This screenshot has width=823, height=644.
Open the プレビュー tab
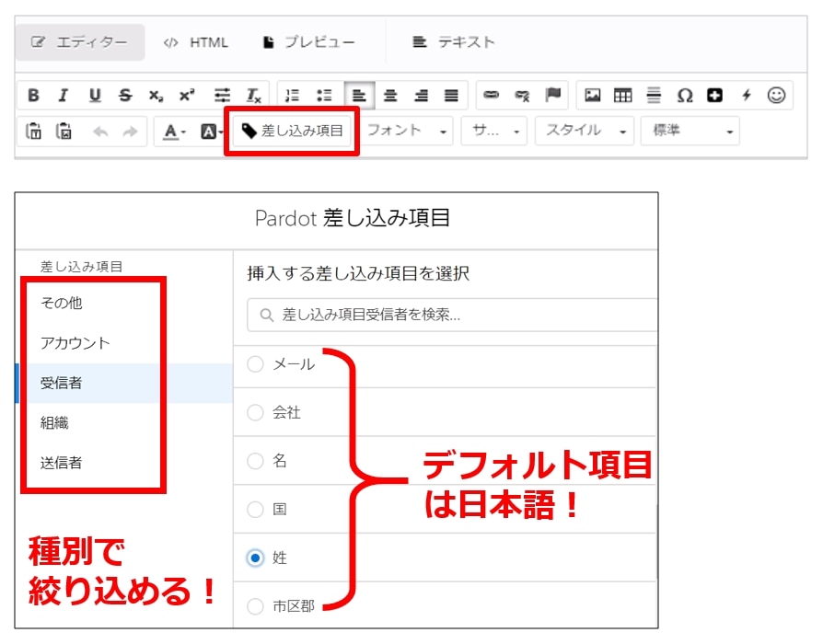309,42
